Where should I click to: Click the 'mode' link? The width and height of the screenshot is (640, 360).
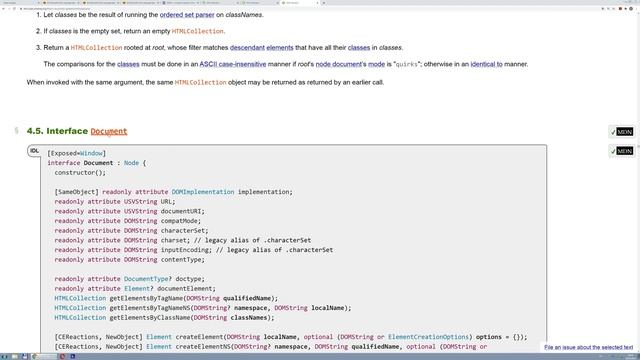376,64
